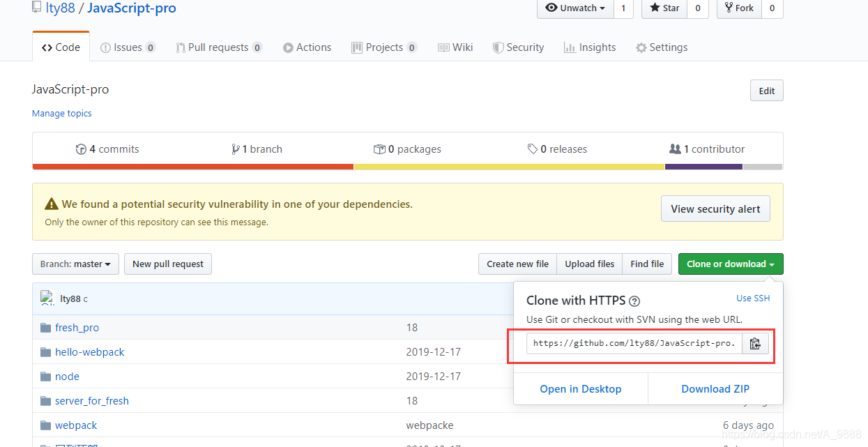This screenshot has width=868, height=447.
Task: Click Upload files button
Action: click(590, 264)
